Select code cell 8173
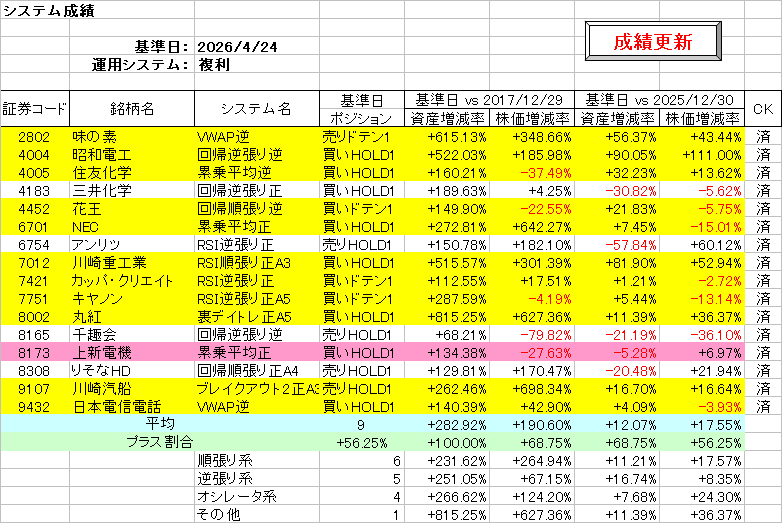The image size is (782, 523). [x=35, y=352]
